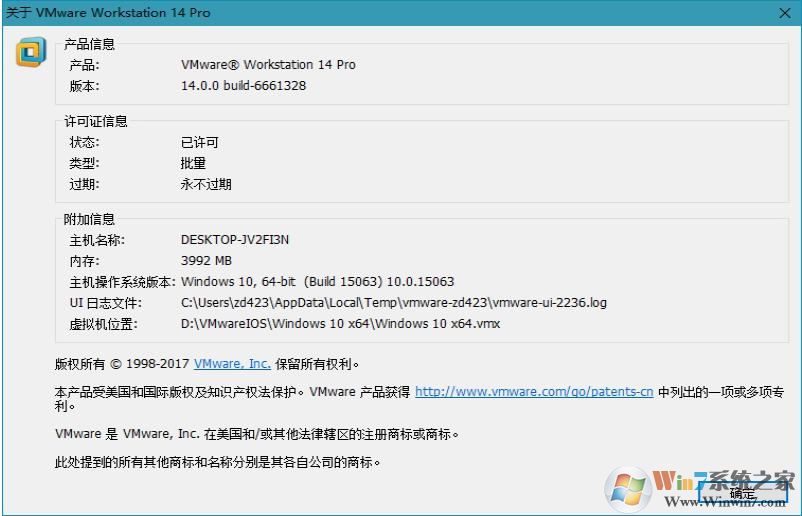
Task: Click the host name DESKTOP-JV2FI3N
Action: [x=235, y=239]
